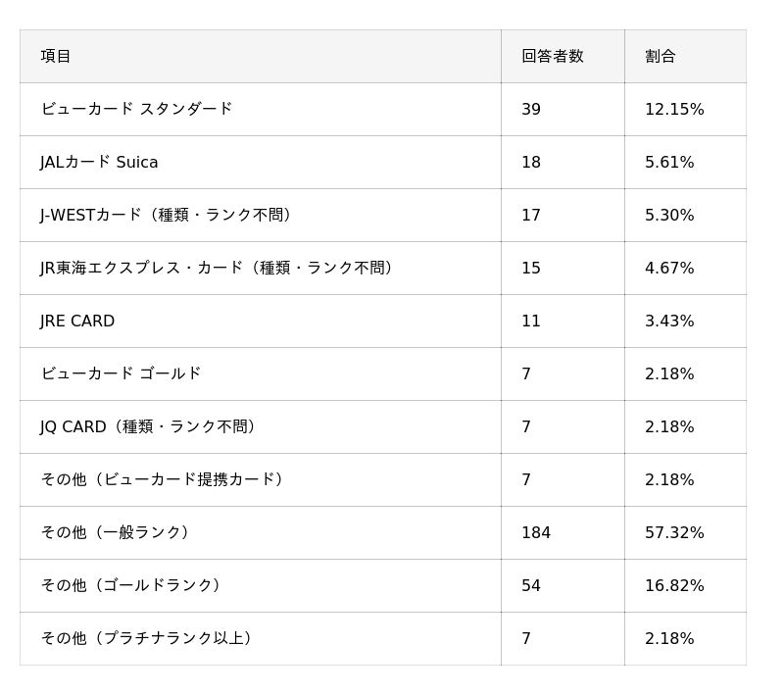This screenshot has width=784, height=695.
Task: Click the 項目 column header
Action: click(56, 56)
